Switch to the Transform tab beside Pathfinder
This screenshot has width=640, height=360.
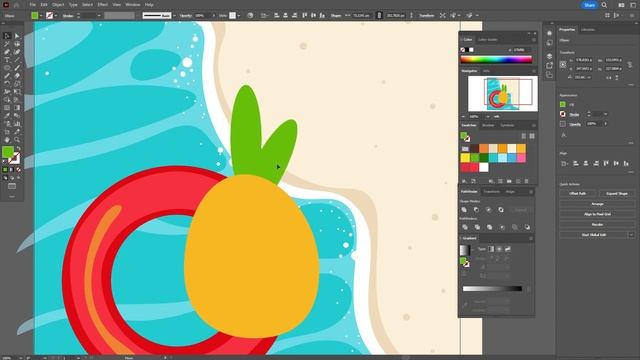[491, 191]
